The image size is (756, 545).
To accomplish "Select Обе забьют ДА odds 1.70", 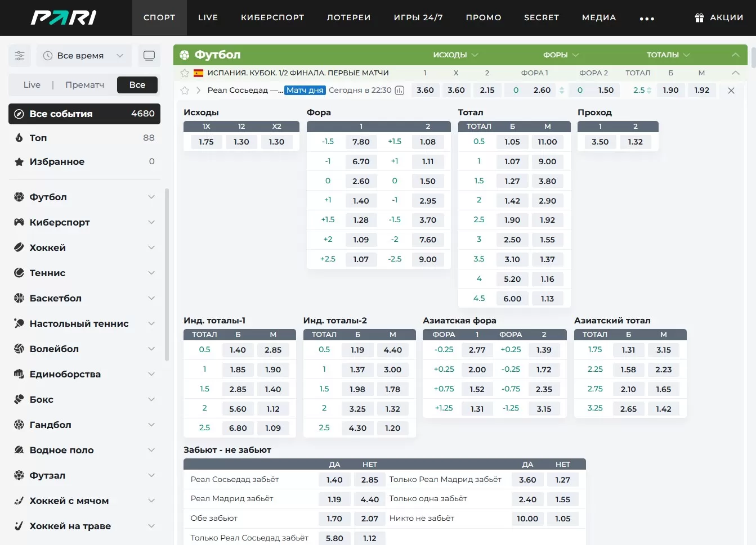I will click(334, 519).
